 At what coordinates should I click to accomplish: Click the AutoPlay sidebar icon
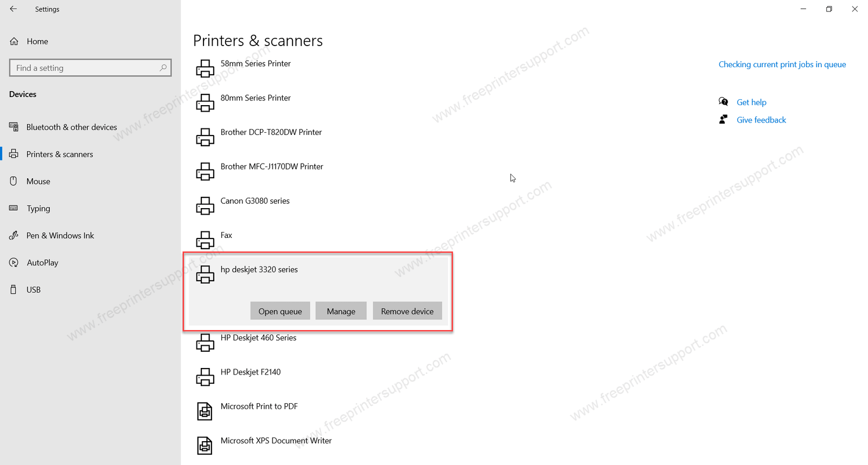coord(14,262)
